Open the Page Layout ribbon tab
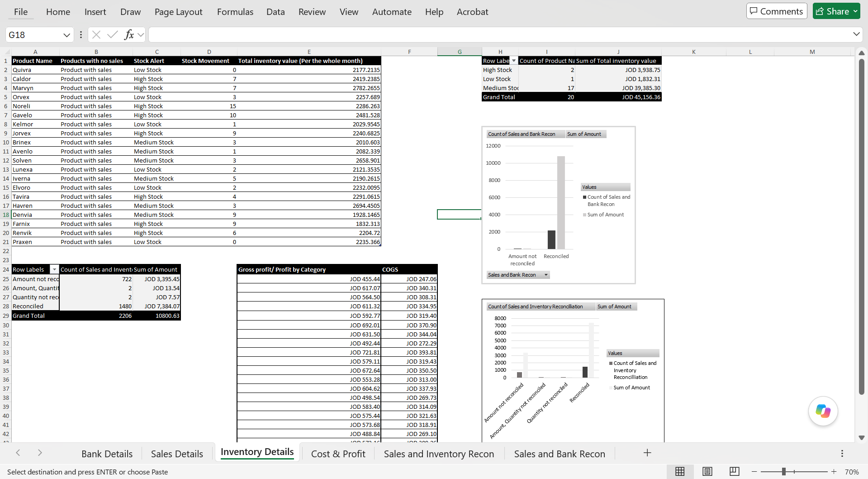 [178, 12]
